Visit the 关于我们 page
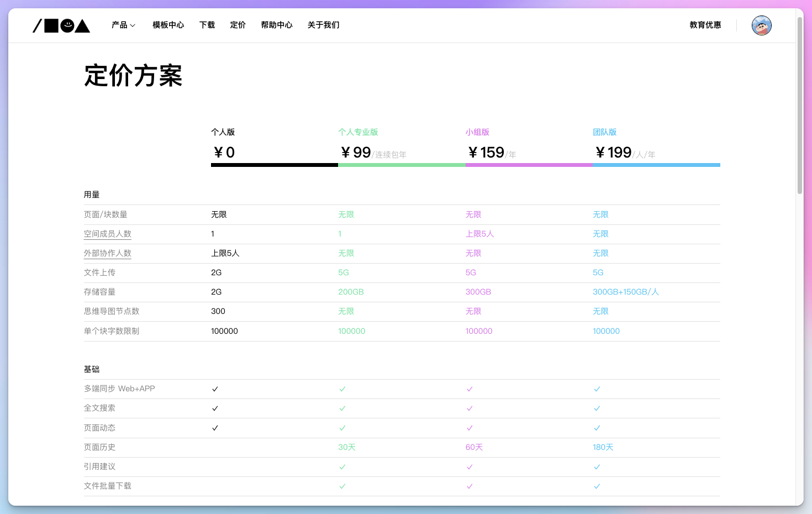812x514 pixels. (323, 25)
